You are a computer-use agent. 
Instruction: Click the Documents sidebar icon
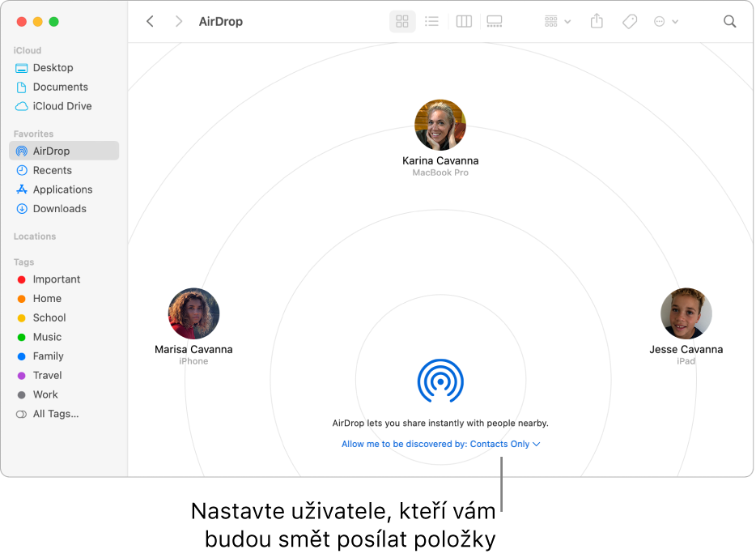click(21, 87)
